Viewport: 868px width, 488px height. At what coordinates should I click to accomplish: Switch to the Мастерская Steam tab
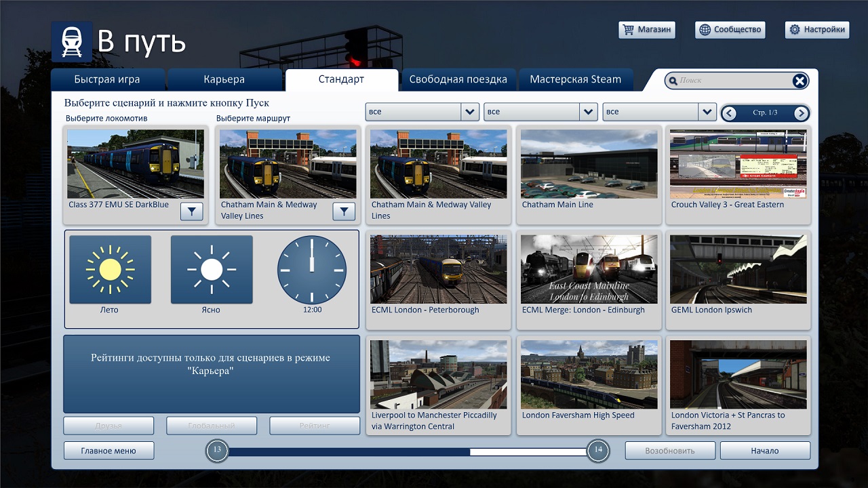[x=575, y=80]
